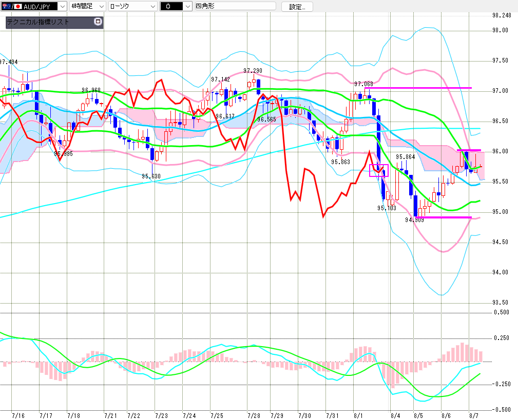518x420 pixels.
Task: Click the 0.500 MACD axis label
Action: 502,312
